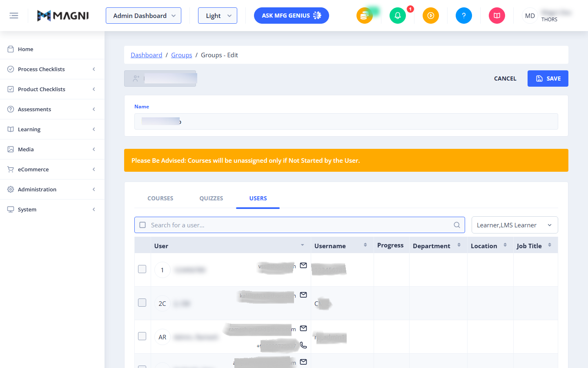Expand Process Checklists using its chevron
Screen dimensions: 588x368
pos(94,69)
